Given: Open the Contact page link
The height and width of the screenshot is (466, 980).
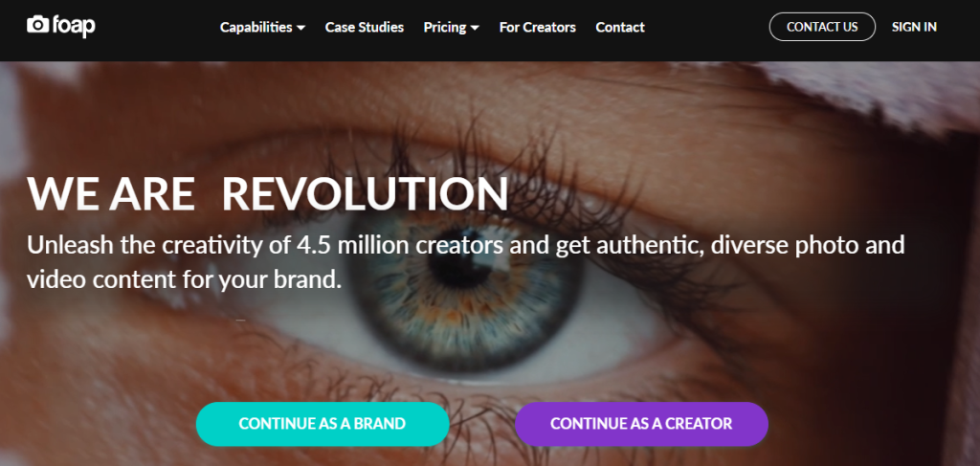Looking at the screenshot, I should [x=620, y=27].
